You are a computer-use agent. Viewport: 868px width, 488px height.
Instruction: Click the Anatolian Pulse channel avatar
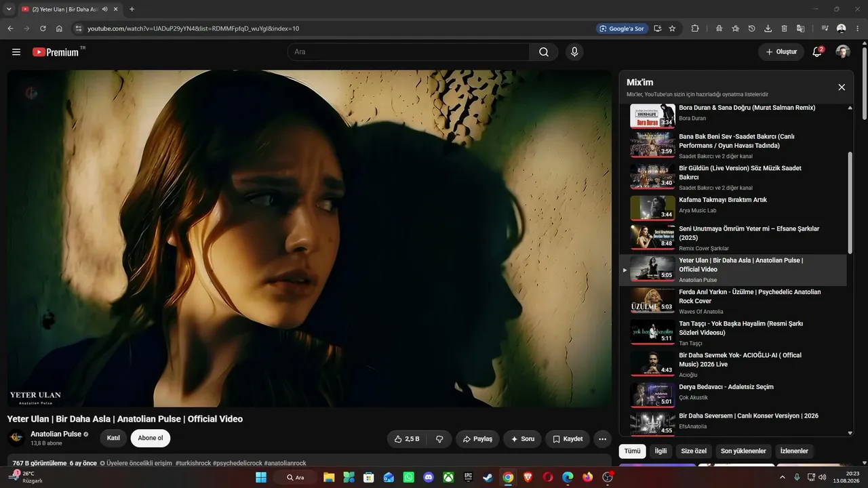click(16, 438)
